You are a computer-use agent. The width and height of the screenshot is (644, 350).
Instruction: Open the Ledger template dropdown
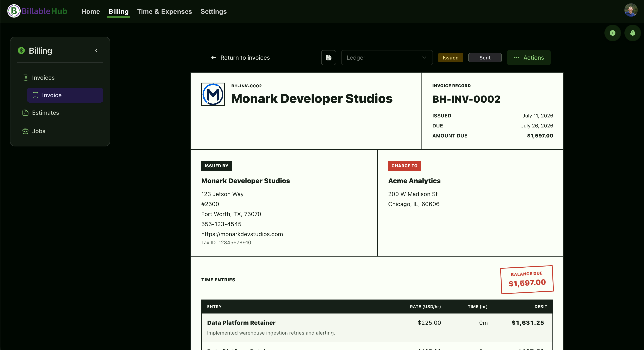click(387, 58)
